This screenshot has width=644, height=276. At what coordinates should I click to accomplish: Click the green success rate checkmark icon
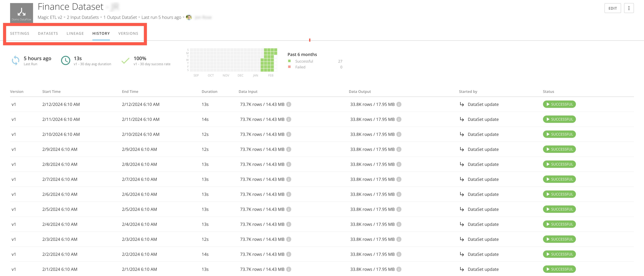coord(125,60)
